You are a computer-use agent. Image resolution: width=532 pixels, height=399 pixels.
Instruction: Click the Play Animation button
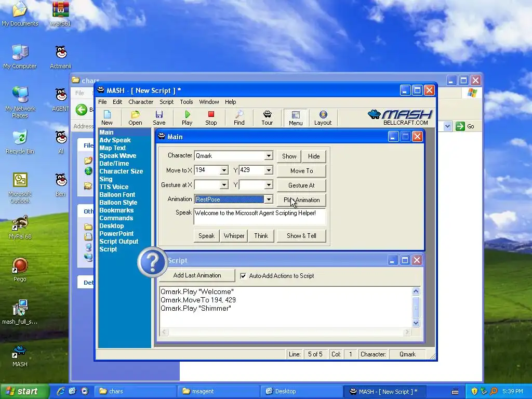302,200
